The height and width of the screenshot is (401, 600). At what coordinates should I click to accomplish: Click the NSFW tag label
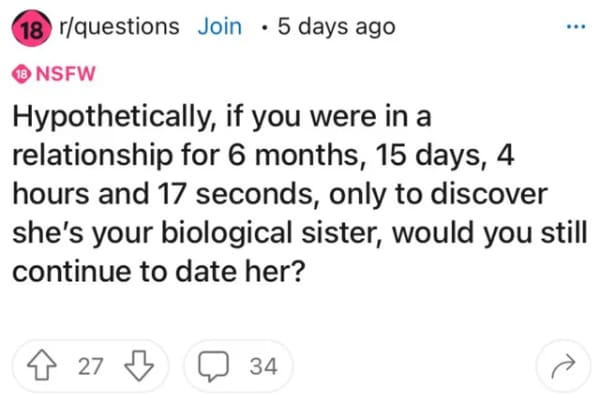click(56, 73)
